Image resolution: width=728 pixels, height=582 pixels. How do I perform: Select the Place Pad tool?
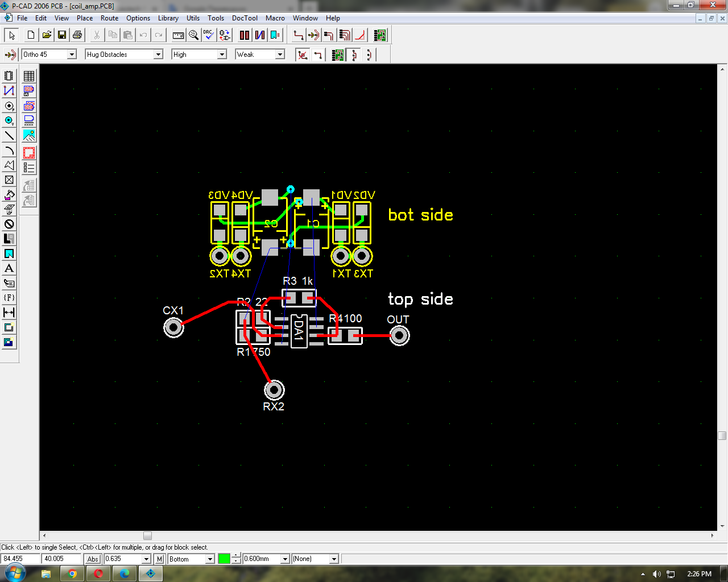[9, 106]
